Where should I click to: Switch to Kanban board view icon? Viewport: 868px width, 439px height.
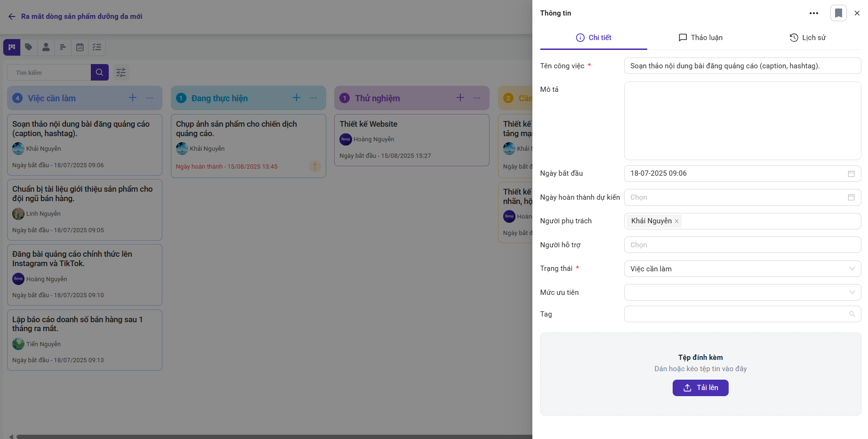pyautogui.click(x=12, y=47)
